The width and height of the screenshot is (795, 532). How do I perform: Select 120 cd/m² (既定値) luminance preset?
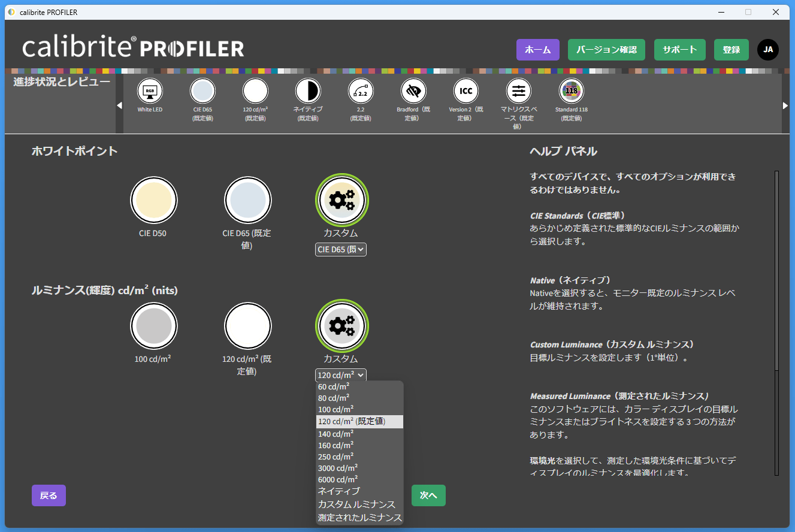[x=247, y=326]
